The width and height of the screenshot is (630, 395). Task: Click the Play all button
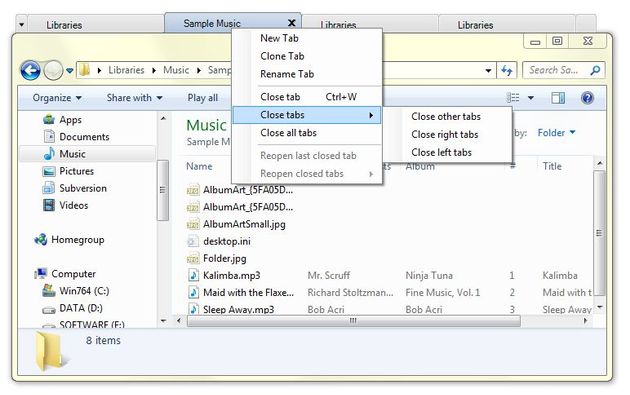[x=202, y=98]
